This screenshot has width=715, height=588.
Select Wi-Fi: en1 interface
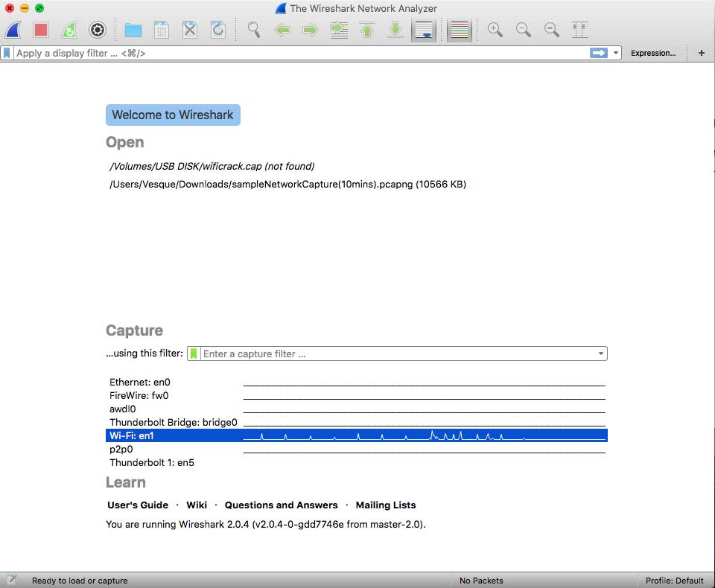(x=357, y=435)
